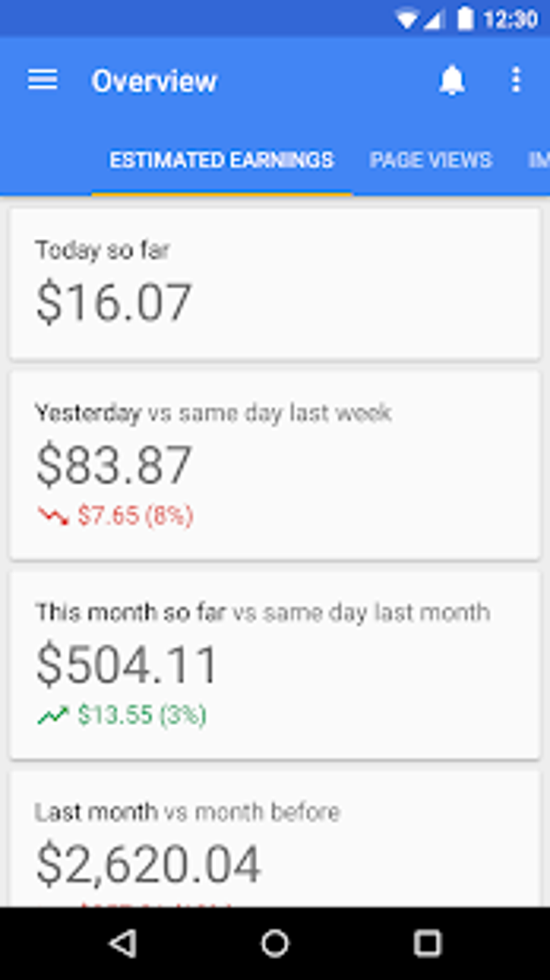Tap the $13.55 (3%) increase text
This screenshot has height=980, width=550.
point(142,715)
